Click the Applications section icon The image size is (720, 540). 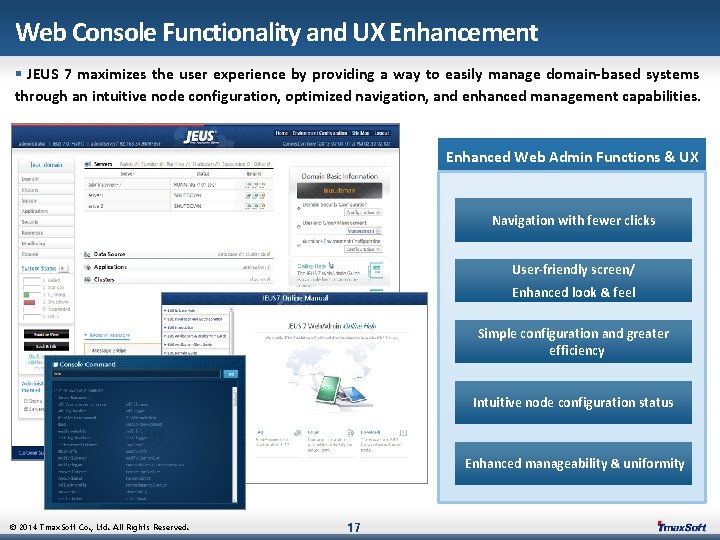coord(87,267)
